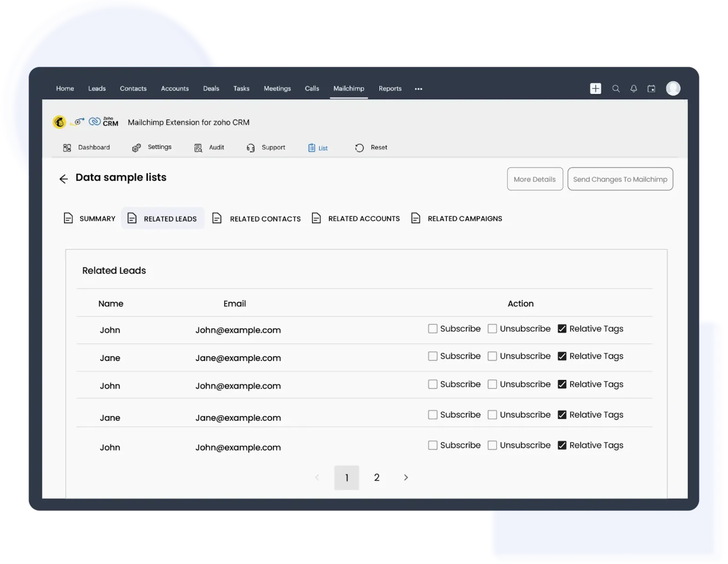Select the Mailchimp module tab
Screen dimensions: 728x564
[349, 88]
